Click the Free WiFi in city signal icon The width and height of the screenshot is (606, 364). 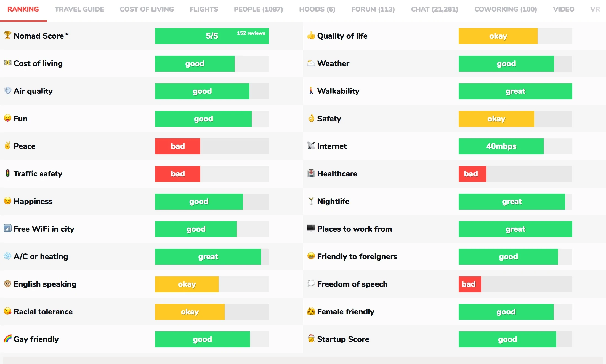click(x=7, y=228)
